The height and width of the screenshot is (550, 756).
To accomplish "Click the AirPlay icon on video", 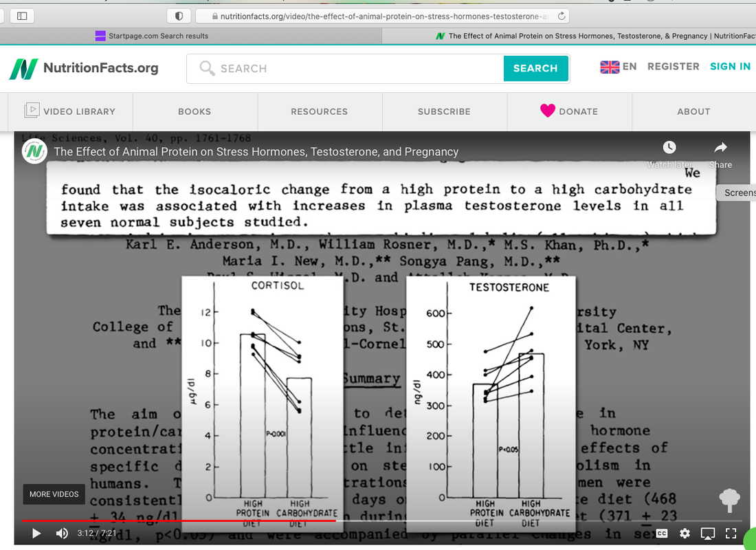I will [708, 533].
